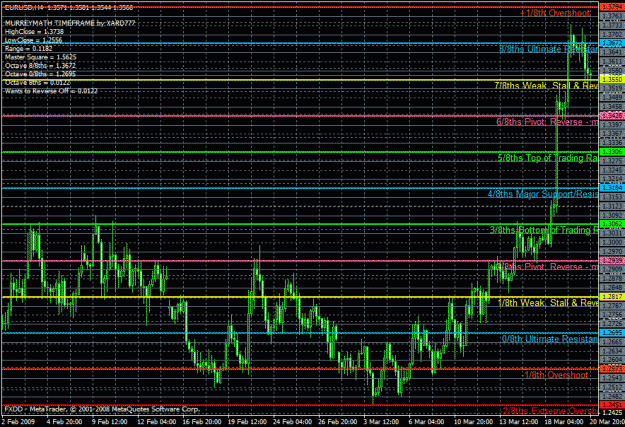
Task: Click the yellow 1.2817 price tag
Action: pos(612,297)
